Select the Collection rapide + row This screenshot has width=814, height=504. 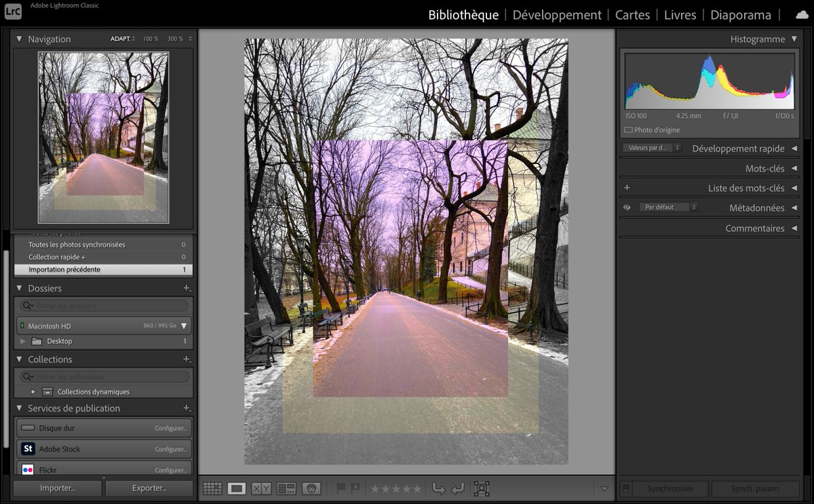(x=104, y=257)
